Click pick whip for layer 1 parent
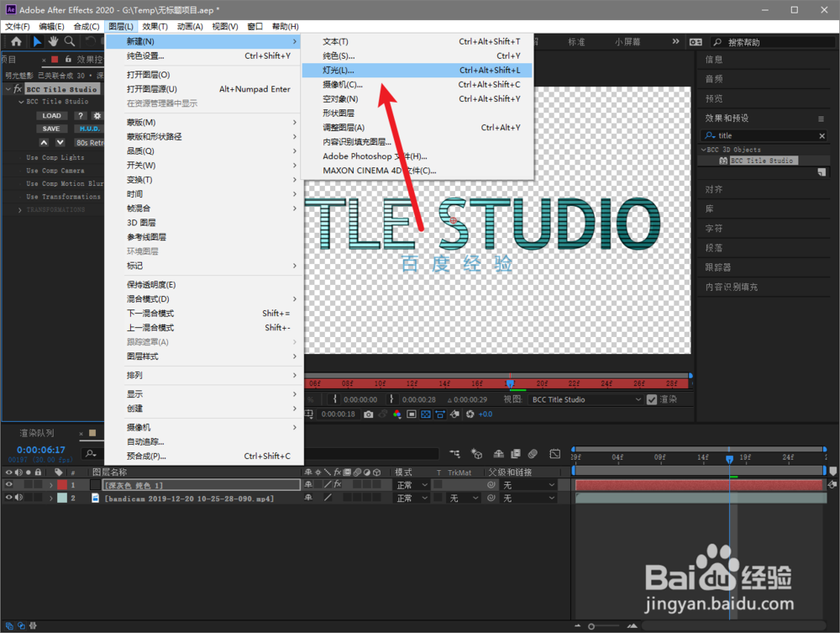Screen dimensions: 840x633 pyautogui.click(x=491, y=484)
